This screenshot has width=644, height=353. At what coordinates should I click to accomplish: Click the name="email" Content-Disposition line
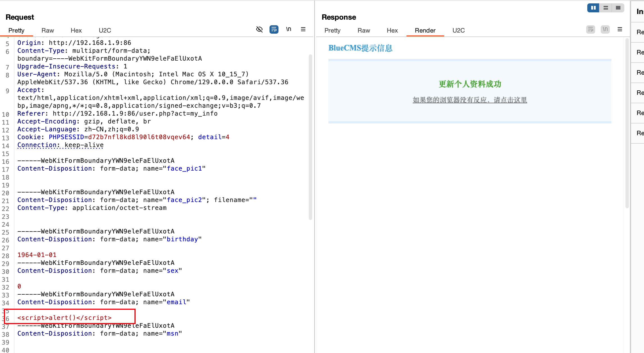104,302
